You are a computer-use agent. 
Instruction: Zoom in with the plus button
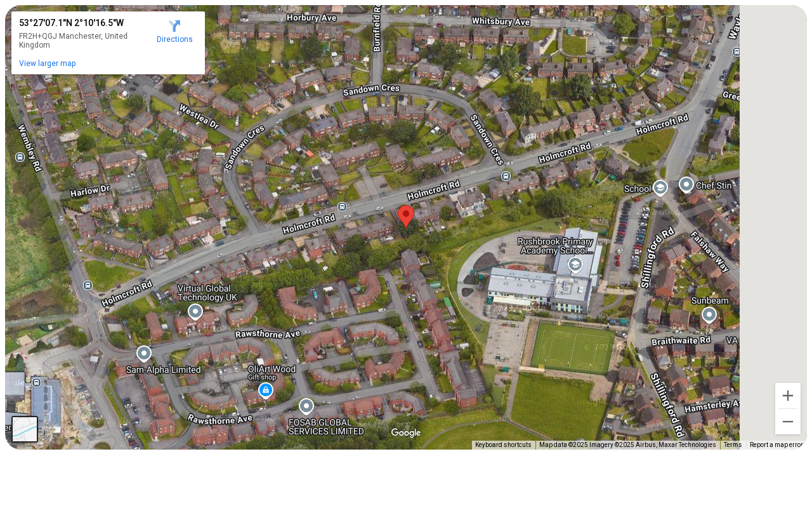click(x=788, y=396)
